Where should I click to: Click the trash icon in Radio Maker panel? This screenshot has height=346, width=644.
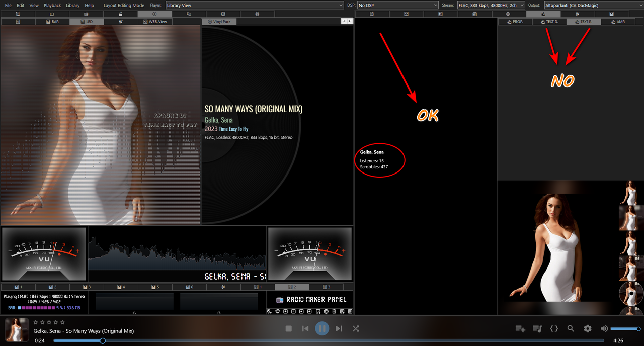tap(334, 311)
